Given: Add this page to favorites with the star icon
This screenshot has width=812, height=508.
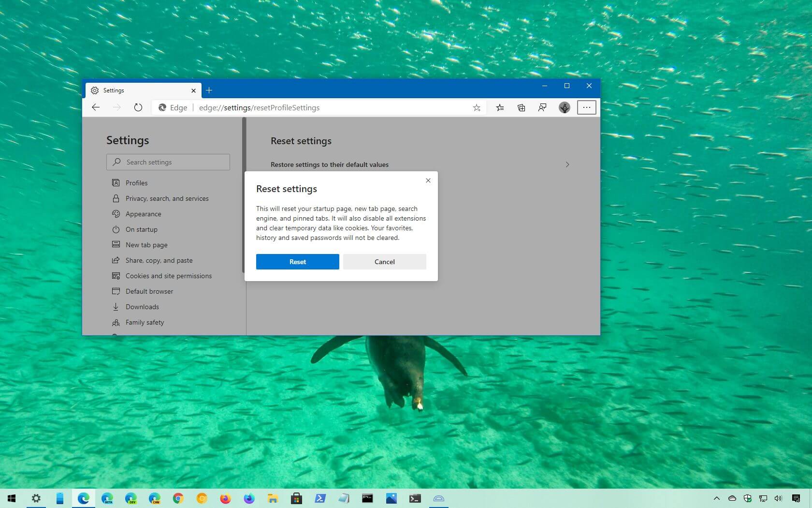Looking at the screenshot, I should point(477,107).
